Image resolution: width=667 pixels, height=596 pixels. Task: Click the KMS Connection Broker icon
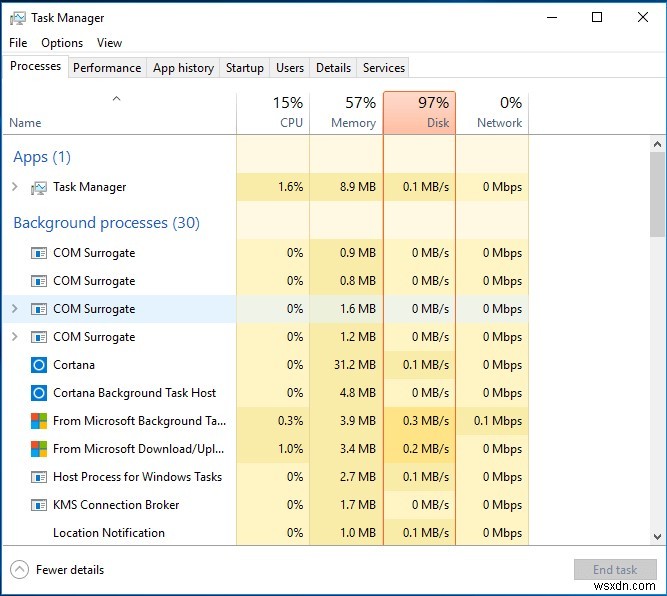click(39, 505)
